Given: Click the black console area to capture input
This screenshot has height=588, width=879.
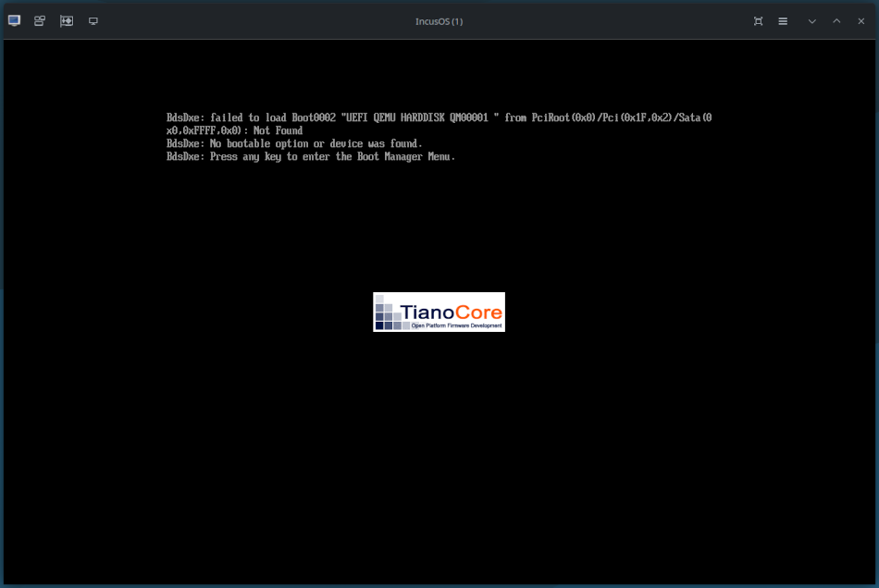Looking at the screenshot, I should 439,444.
